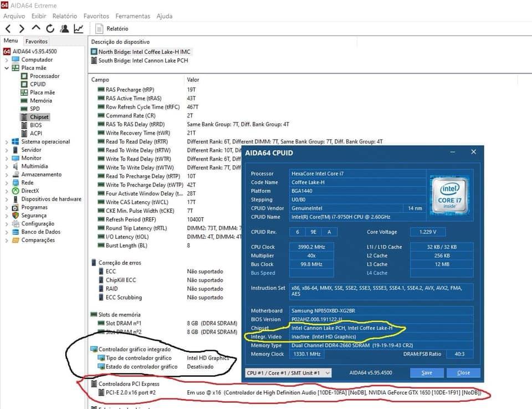Click the user icon in the toolbar
Viewport: 532px width, 409px height.
[x=64, y=28]
